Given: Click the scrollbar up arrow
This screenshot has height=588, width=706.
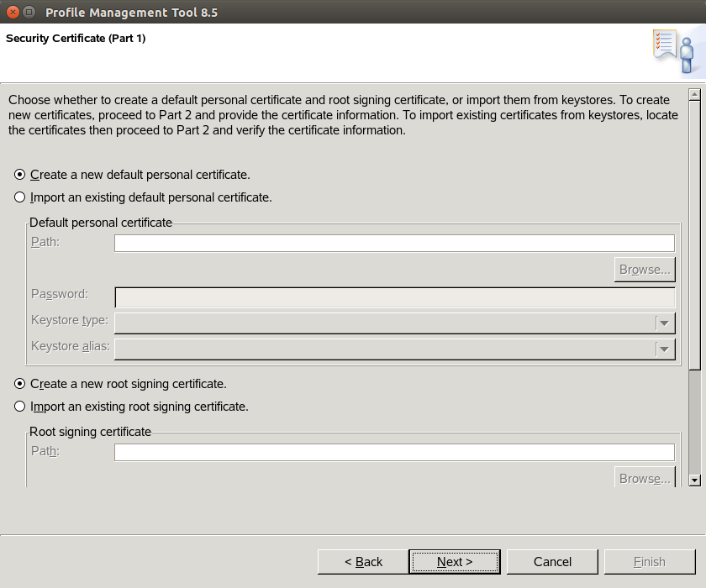Looking at the screenshot, I should 694,94.
